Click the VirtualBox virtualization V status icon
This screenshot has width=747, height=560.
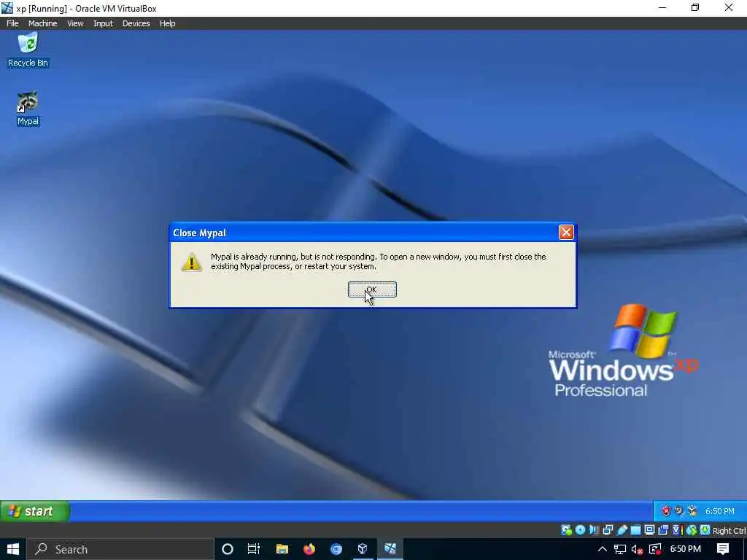677,530
